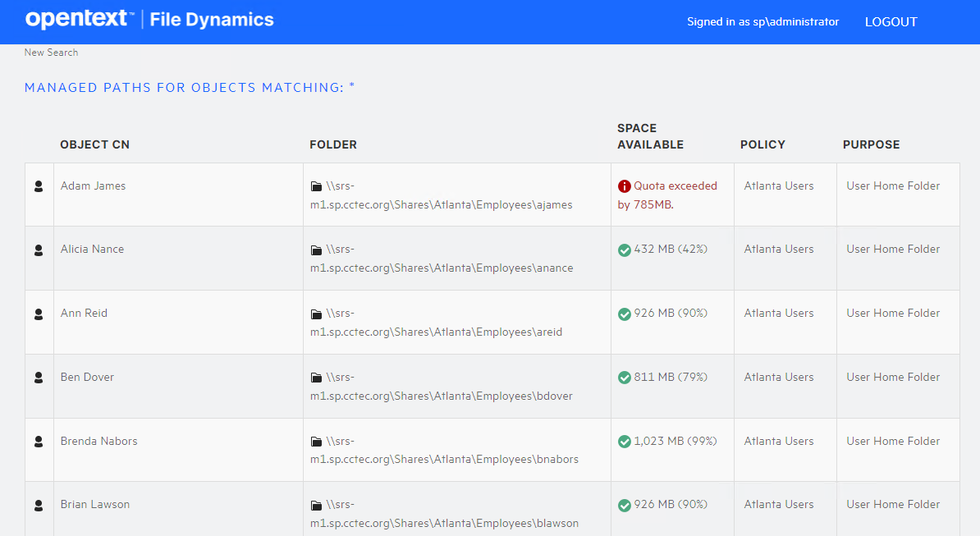
Task: Click the OpenText File Dynamics logo
Action: pyautogui.click(x=149, y=20)
